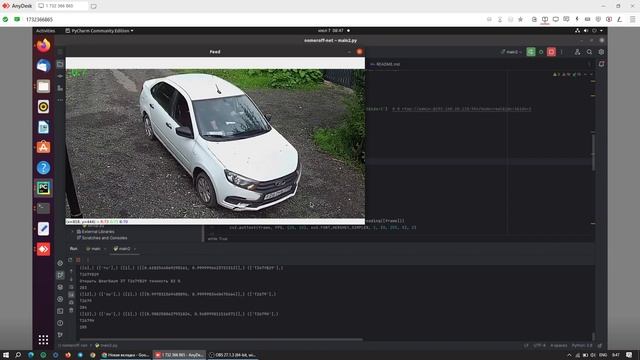Click Activities in the Ubuntu top bar
Image resolution: width=640 pixels, height=360 pixels.
(45, 31)
